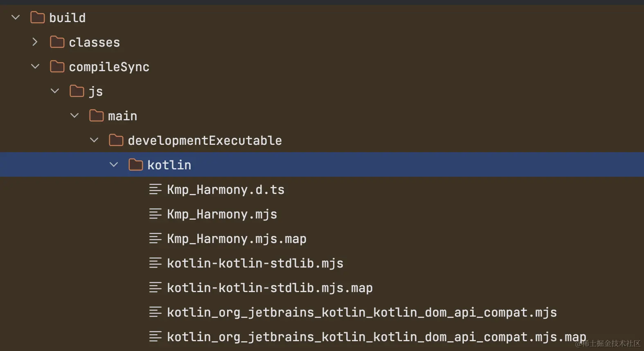Select the kotlin_dom_api_compat.mjs.map file name
644x351 pixels.
(x=376, y=337)
